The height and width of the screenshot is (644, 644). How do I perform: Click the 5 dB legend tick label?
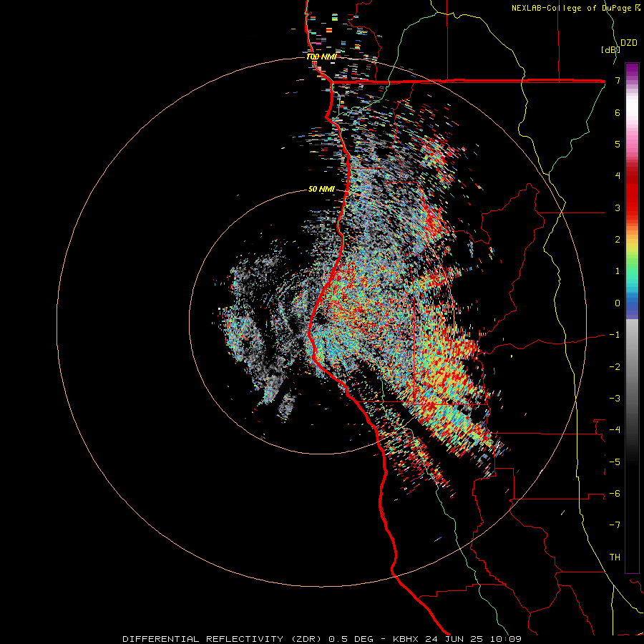618,144
